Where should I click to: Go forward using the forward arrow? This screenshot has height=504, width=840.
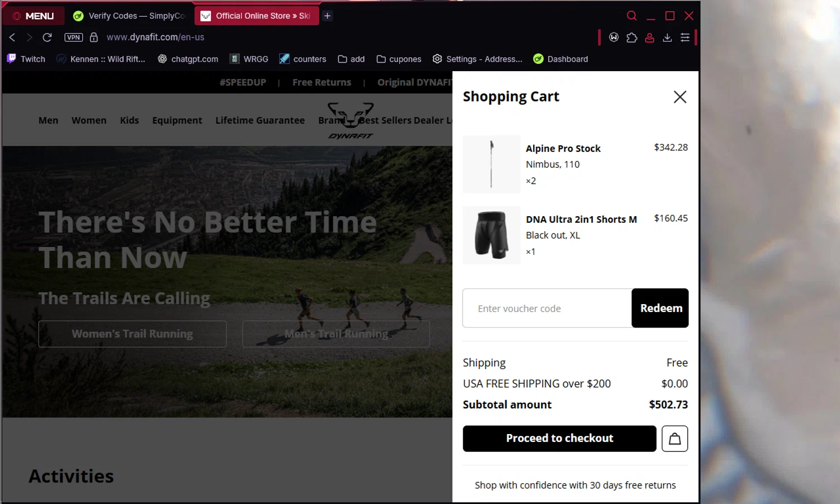pos(30,37)
